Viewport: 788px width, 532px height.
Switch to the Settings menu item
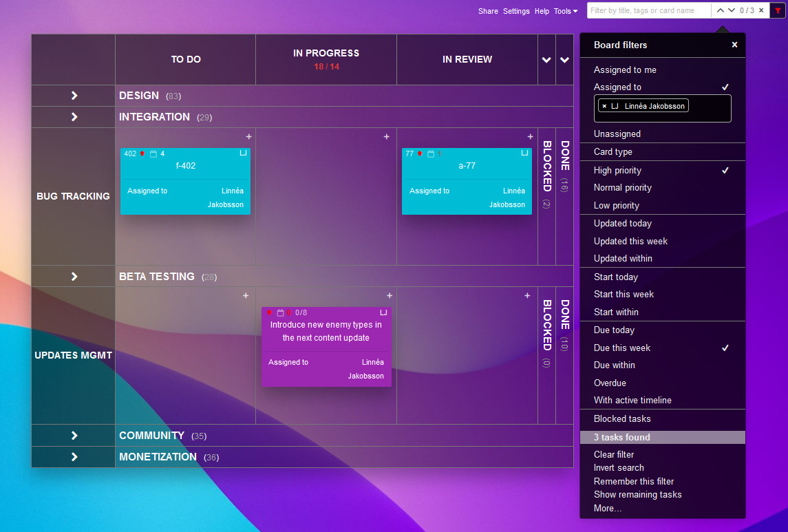(516, 11)
